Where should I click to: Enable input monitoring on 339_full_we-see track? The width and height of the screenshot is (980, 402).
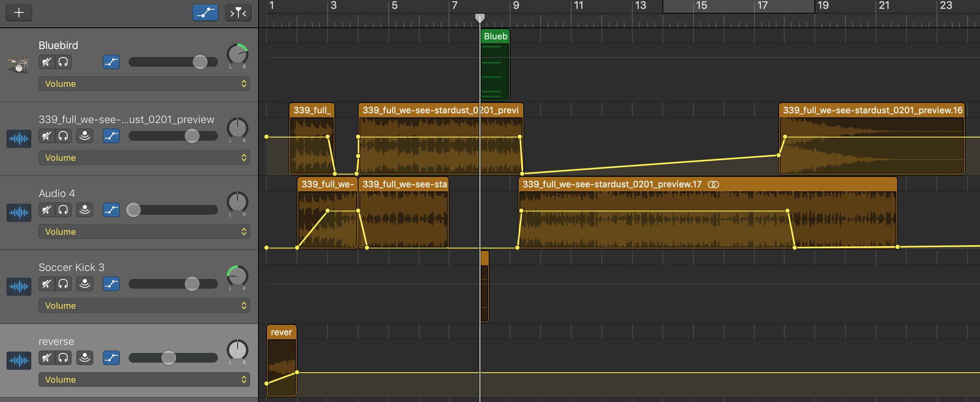(x=85, y=136)
